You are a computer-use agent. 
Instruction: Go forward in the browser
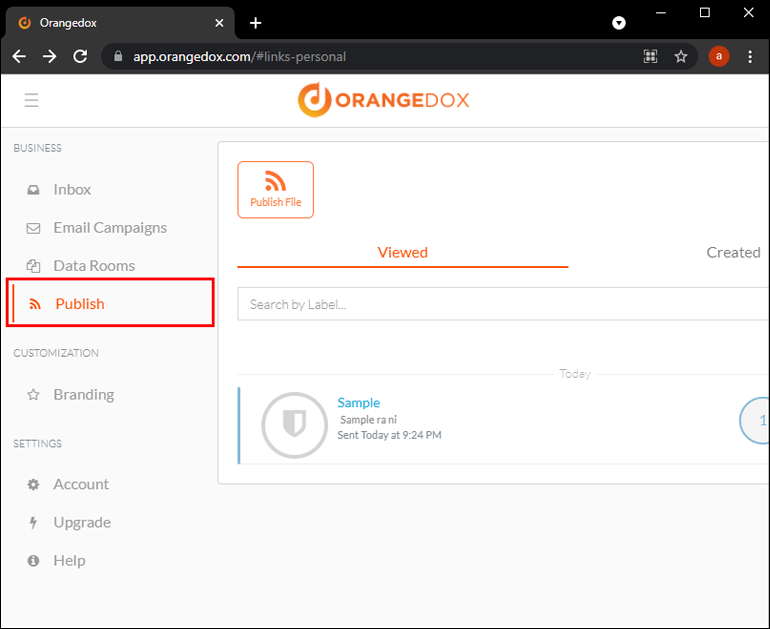coord(50,56)
